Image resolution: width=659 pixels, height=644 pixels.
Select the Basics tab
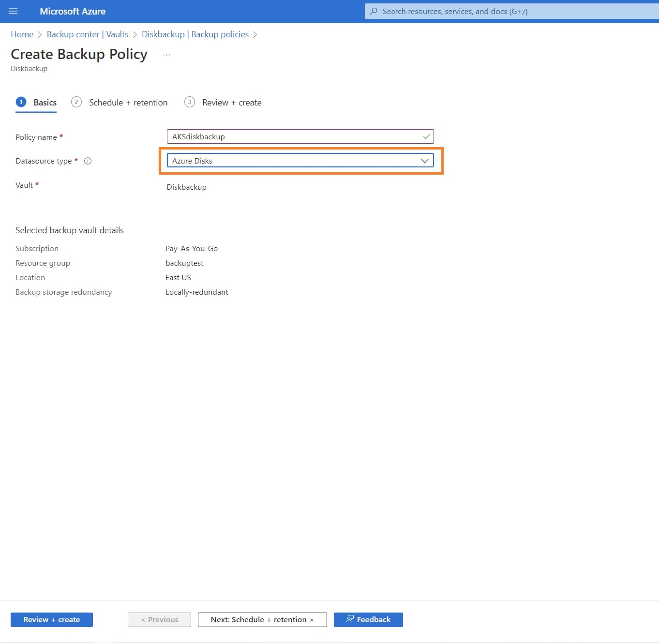point(36,103)
